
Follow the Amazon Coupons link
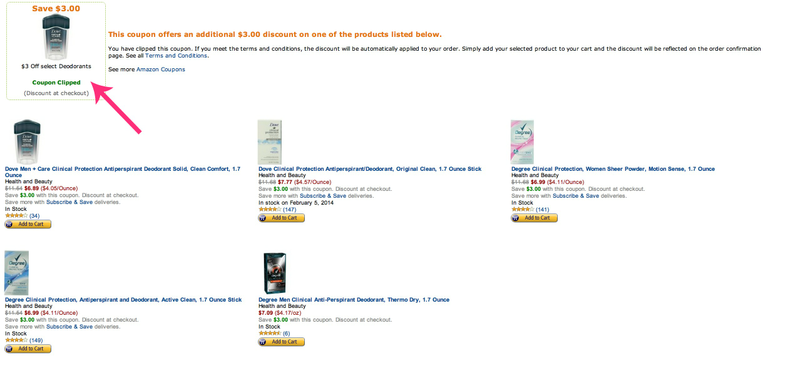click(161, 69)
